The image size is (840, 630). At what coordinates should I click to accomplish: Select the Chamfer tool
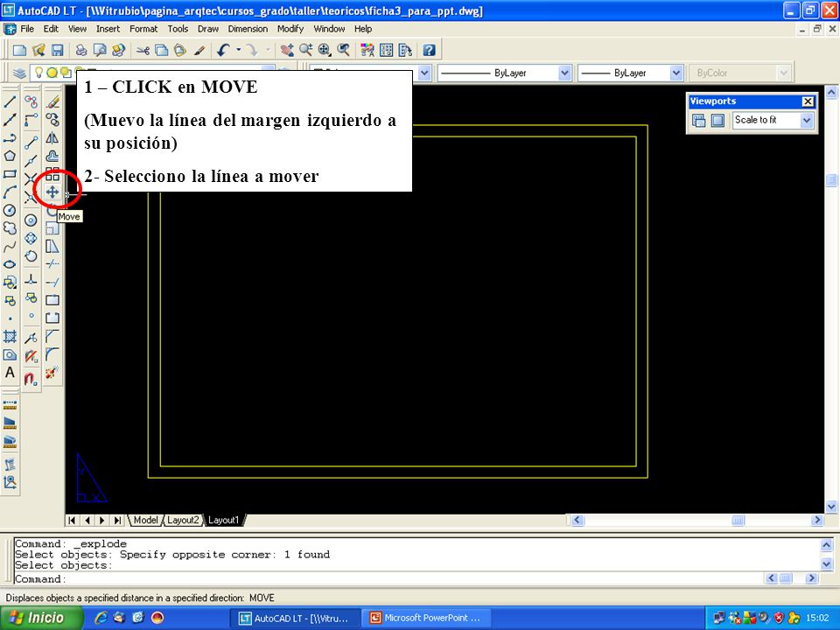tap(52, 336)
